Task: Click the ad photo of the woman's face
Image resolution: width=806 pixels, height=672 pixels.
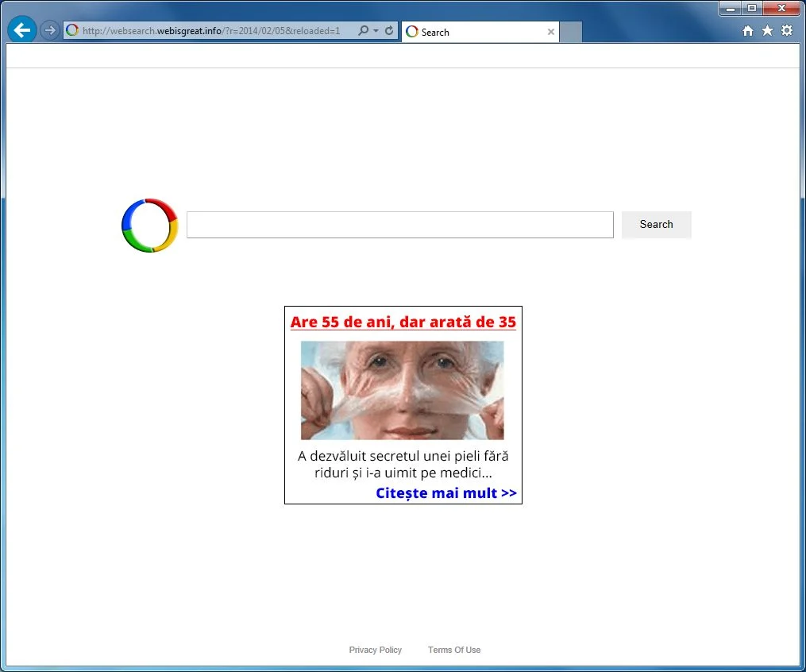Action: click(x=403, y=390)
